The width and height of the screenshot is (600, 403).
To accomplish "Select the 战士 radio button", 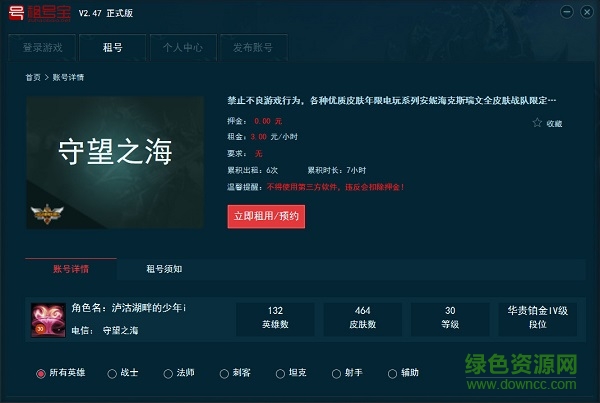I will click(x=112, y=374).
